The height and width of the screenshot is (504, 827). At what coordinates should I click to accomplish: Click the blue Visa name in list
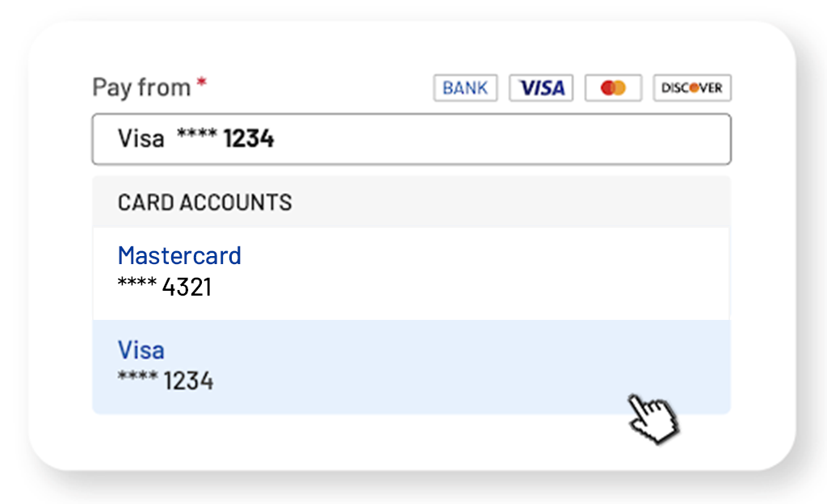tap(141, 350)
